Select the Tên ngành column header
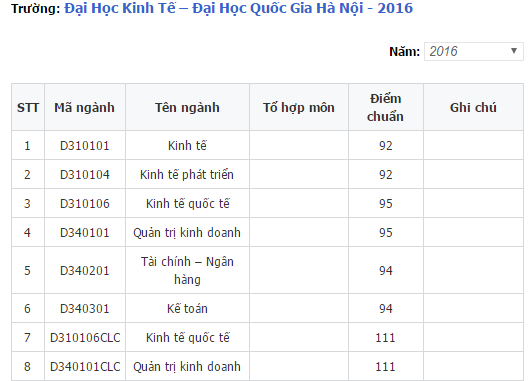Image resolution: width=529 pixels, height=381 pixels. (x=187, y=107)
